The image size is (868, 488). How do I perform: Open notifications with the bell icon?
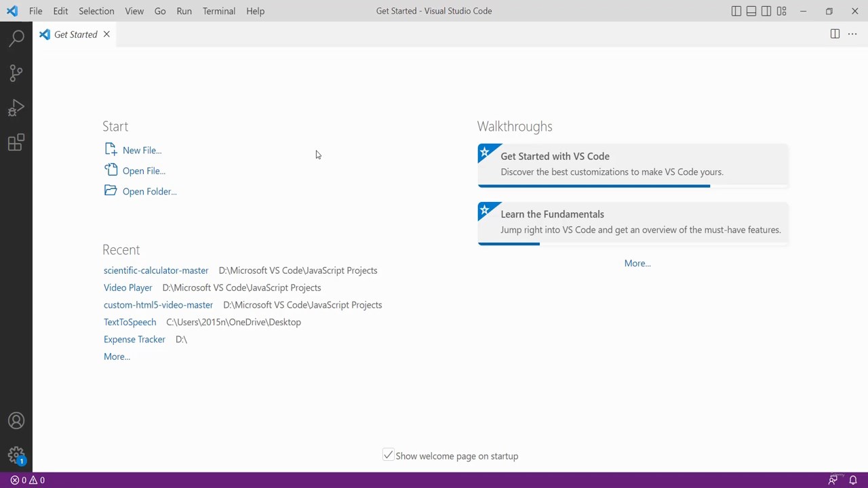point(853,480)
